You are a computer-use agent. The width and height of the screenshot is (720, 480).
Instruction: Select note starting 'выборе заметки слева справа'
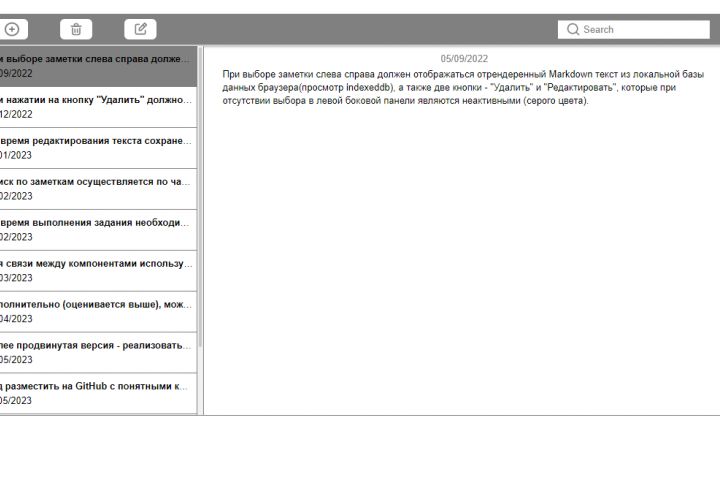click(98, 66)
